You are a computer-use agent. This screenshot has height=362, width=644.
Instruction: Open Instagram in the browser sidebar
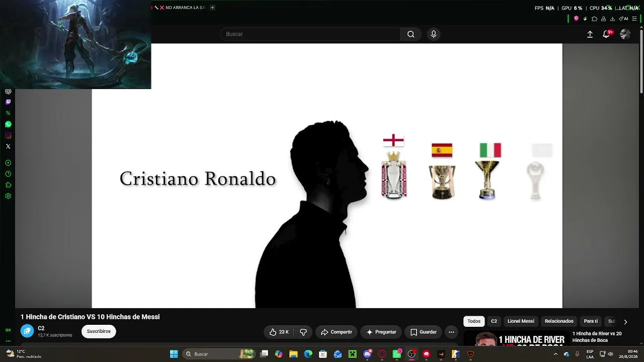click(8, 135)
